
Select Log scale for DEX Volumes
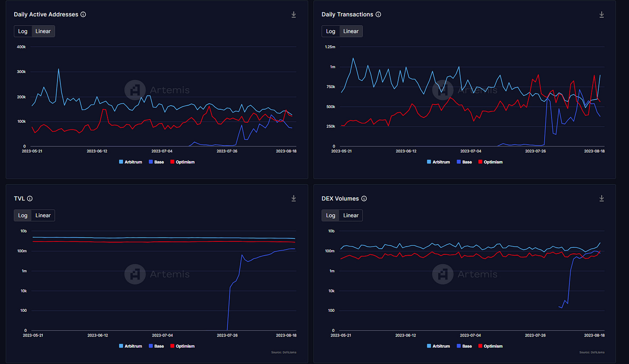point(331,215)
